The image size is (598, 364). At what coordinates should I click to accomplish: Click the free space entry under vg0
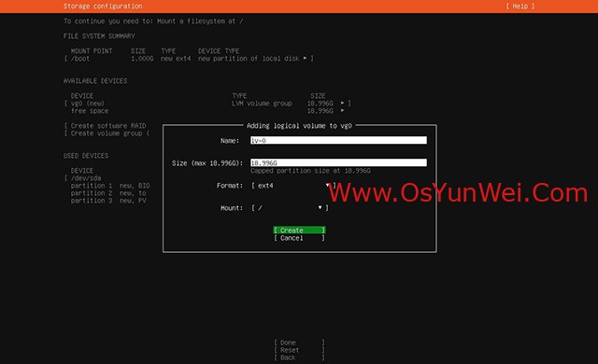point(90,111)
